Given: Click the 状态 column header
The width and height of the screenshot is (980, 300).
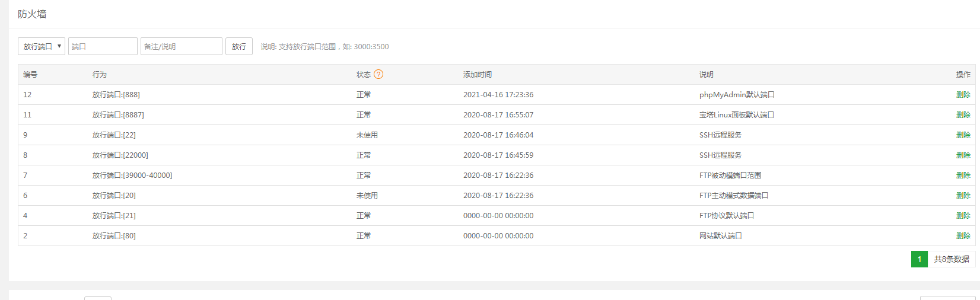Looking at the screenshot, I should point(363,75).
